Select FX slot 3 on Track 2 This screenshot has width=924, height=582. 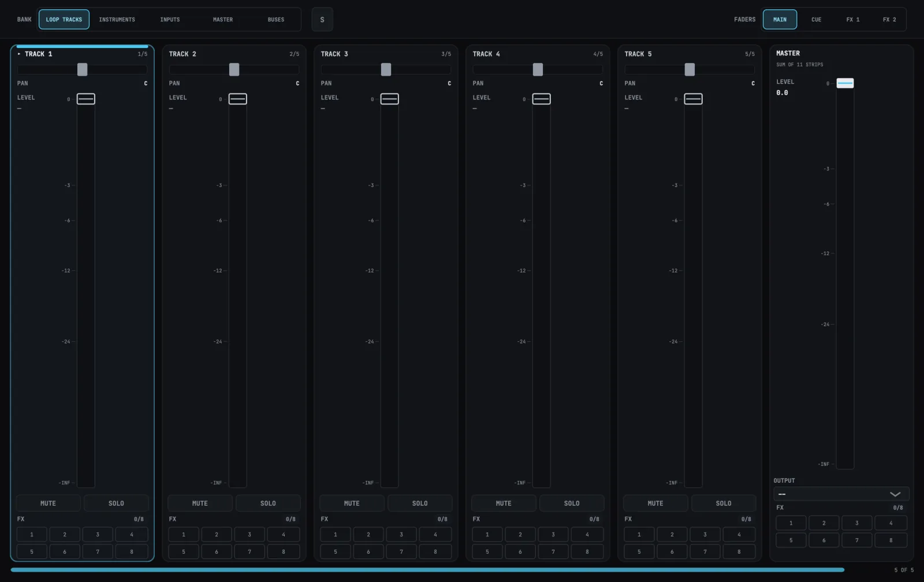tap(249, 535)
